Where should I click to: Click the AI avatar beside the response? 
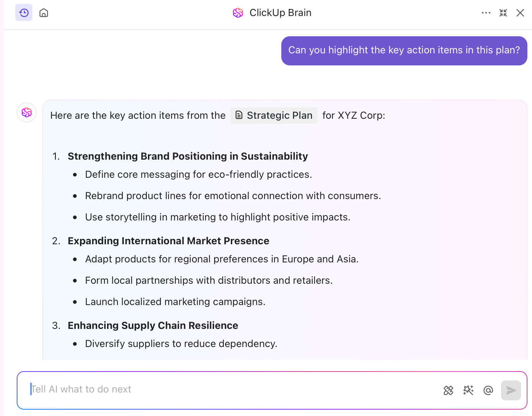click(x=27, y=112)
